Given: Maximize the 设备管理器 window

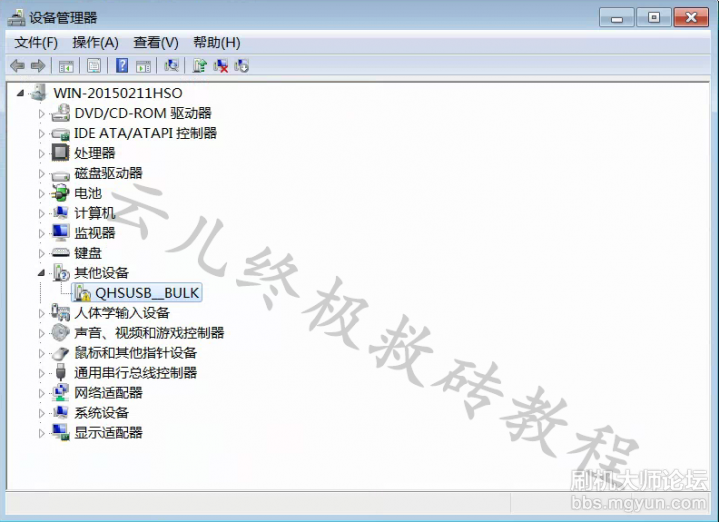Looking at the screenshot, I should tap(653, 17).
